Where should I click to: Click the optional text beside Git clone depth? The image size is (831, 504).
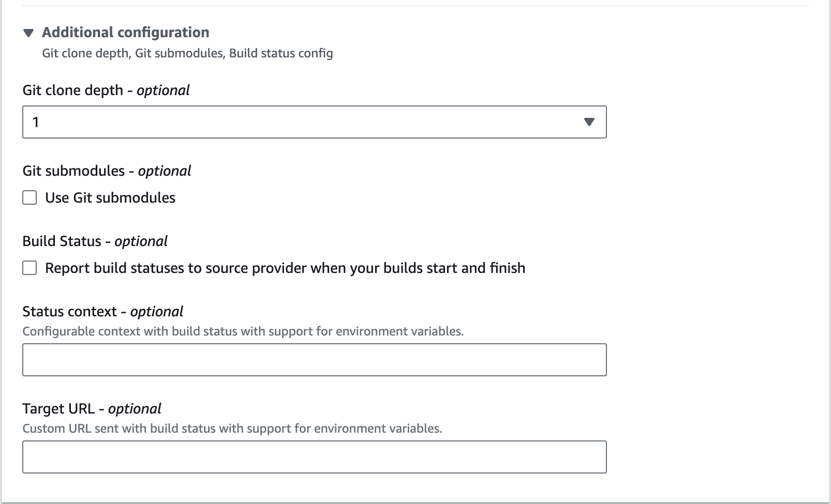coord(163,90)
